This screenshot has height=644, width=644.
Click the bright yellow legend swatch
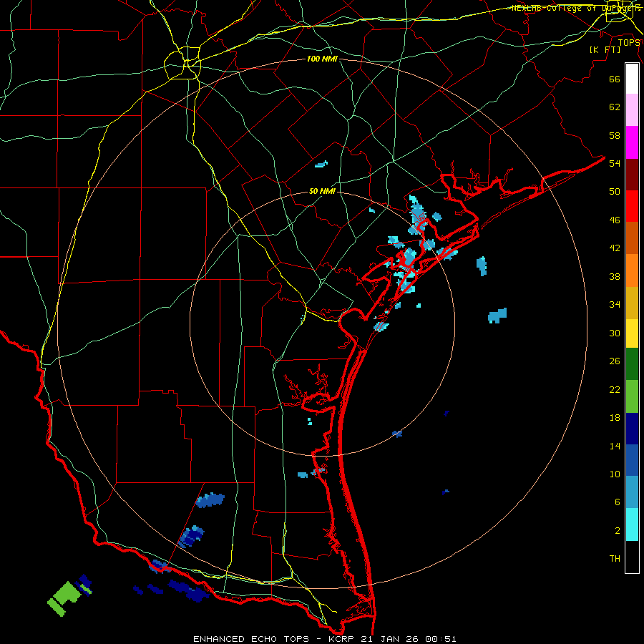(x=632, y=333)
